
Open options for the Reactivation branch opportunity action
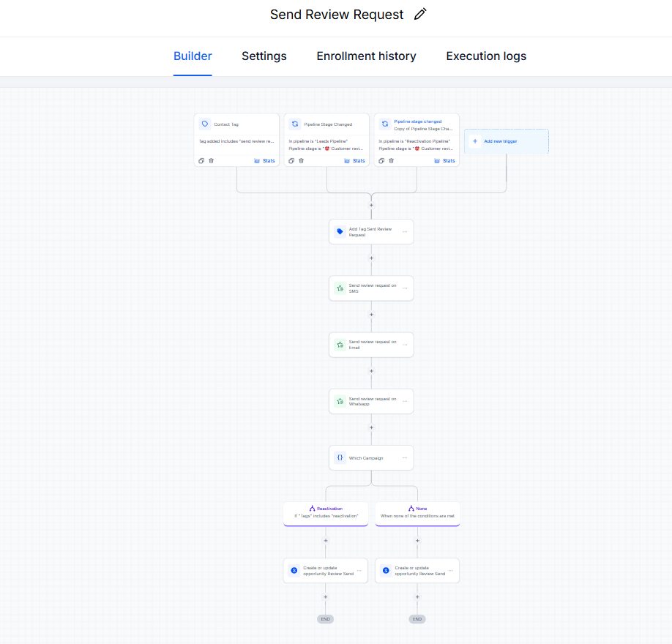[359, 571]
